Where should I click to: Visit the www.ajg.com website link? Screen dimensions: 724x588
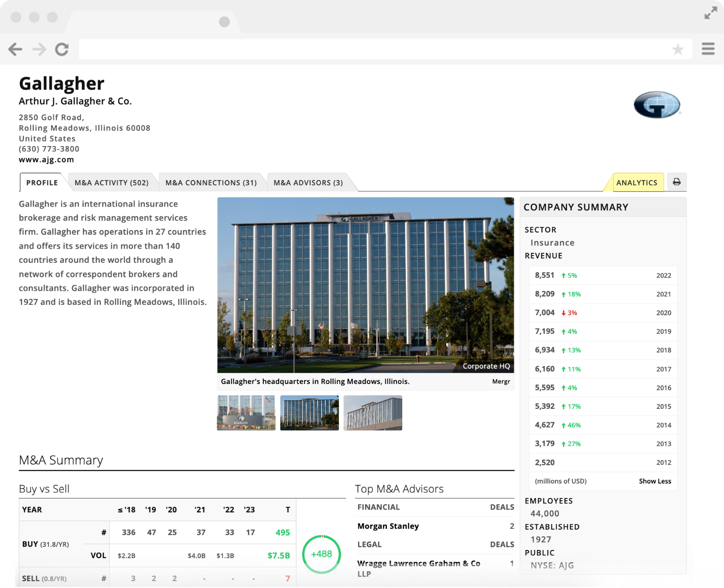47,159
